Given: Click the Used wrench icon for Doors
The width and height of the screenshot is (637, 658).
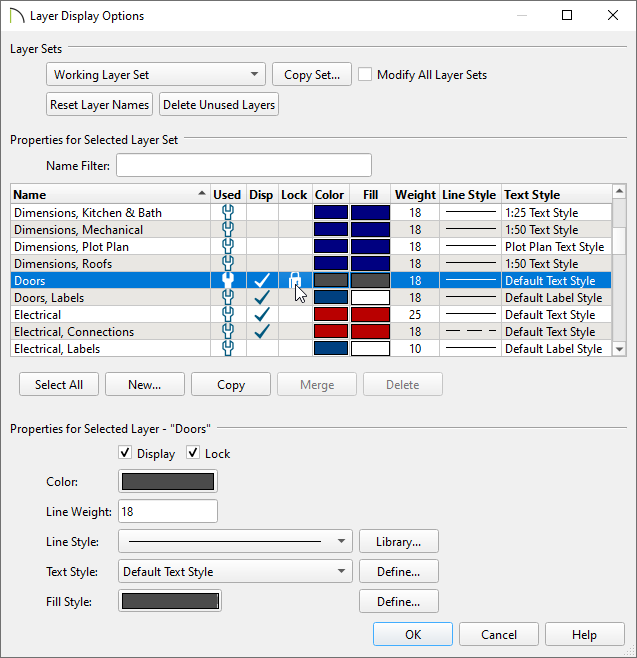Looking at the screenshot, I should click(228, 280).
